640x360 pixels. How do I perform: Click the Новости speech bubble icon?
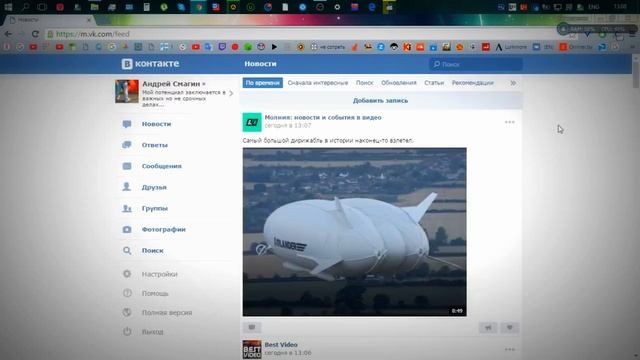tap(127, 124)
